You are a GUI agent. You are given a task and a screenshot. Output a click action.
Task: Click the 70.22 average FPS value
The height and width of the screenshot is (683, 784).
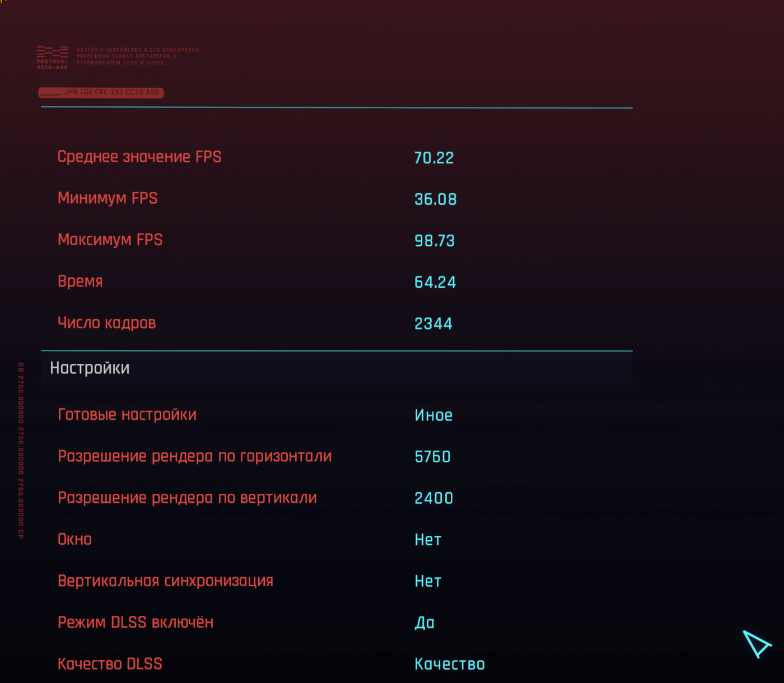point(434,158)
